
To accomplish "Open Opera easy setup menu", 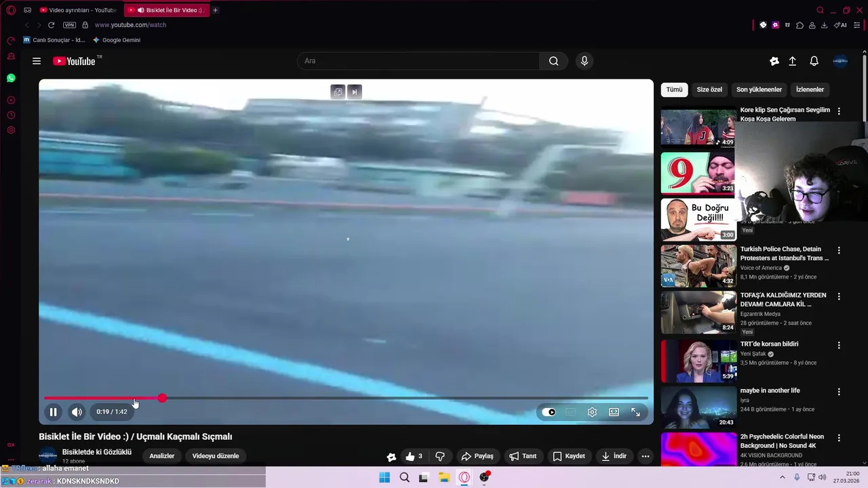I will click(856, 25).
